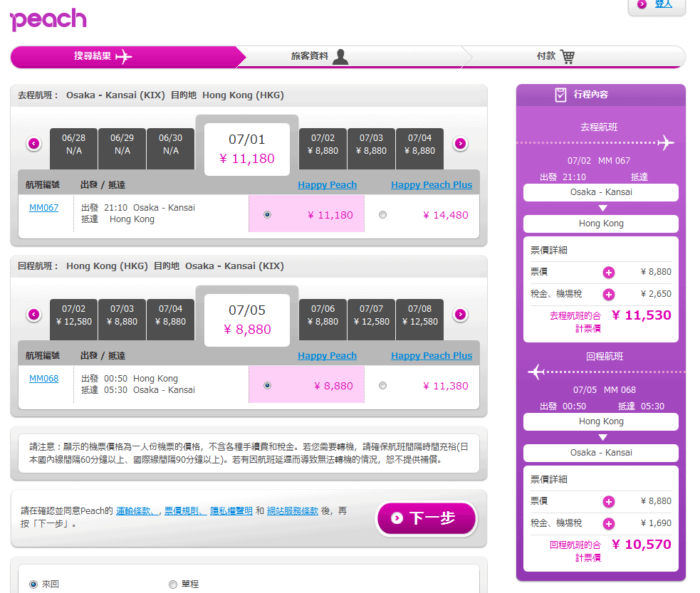Open the 票價規則 fare rules link
700x593 pixels.
(x=184, y=510)
